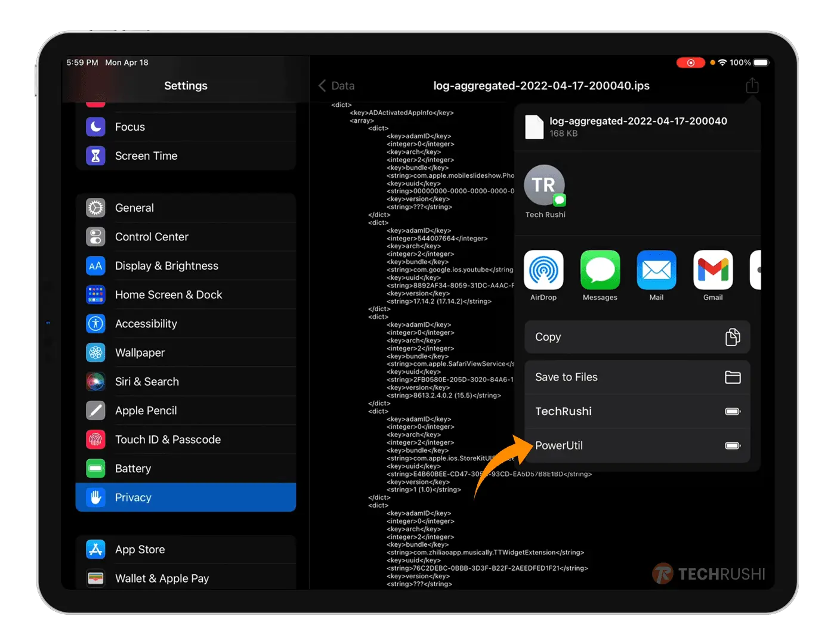Select Tech Rushi contact suggestion

pyautogui.click(x=544, y=185)
